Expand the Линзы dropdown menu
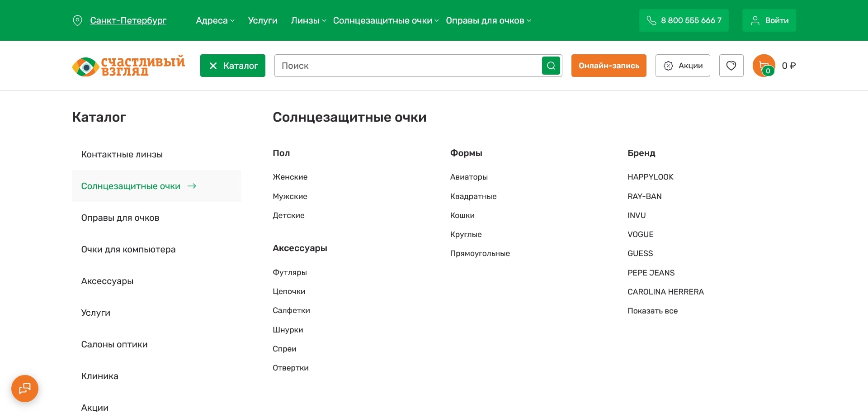Viewport: 868px width, 413px height. coord(308,20)
